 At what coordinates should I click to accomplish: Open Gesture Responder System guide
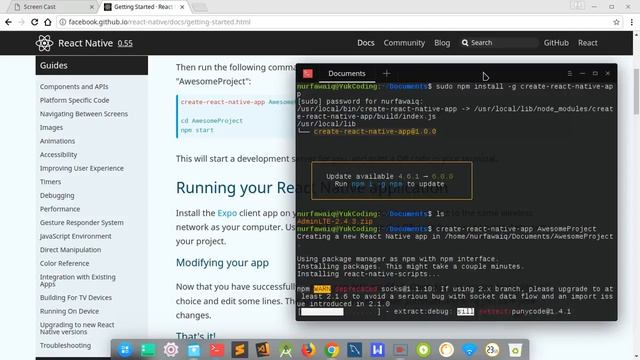pyautogui.click(x=82, y=222)
